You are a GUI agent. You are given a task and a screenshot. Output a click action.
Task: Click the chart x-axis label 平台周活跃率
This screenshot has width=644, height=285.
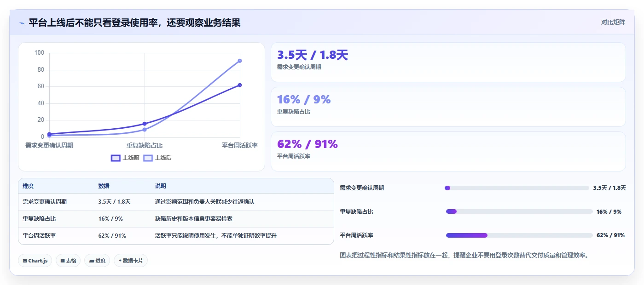[240, 145]
